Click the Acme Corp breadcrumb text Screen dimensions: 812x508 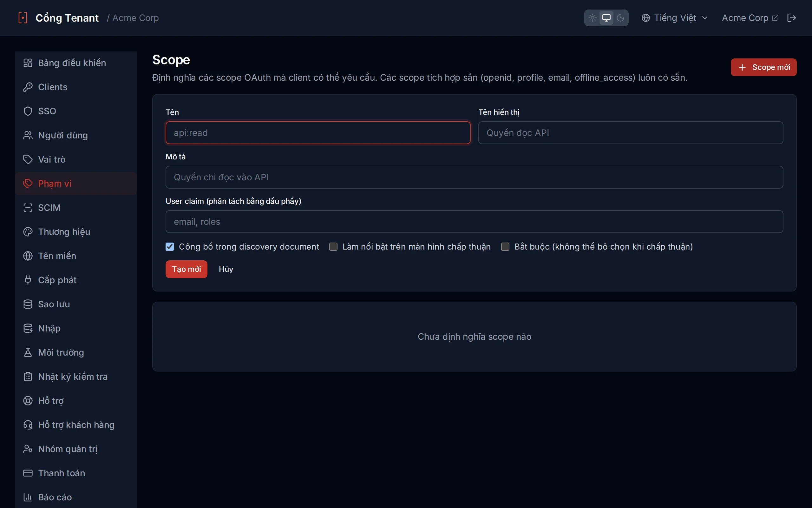click(135, 18)
